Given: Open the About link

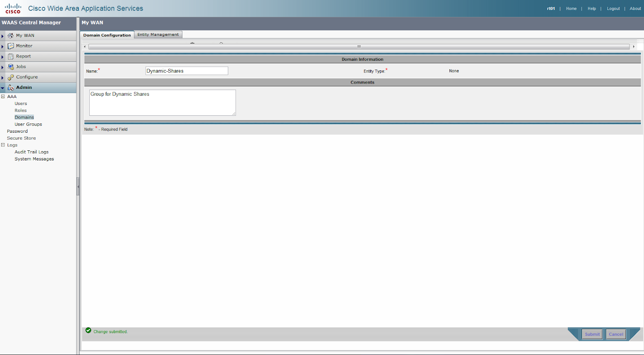Looking at the screenshot, I should 635,8.
